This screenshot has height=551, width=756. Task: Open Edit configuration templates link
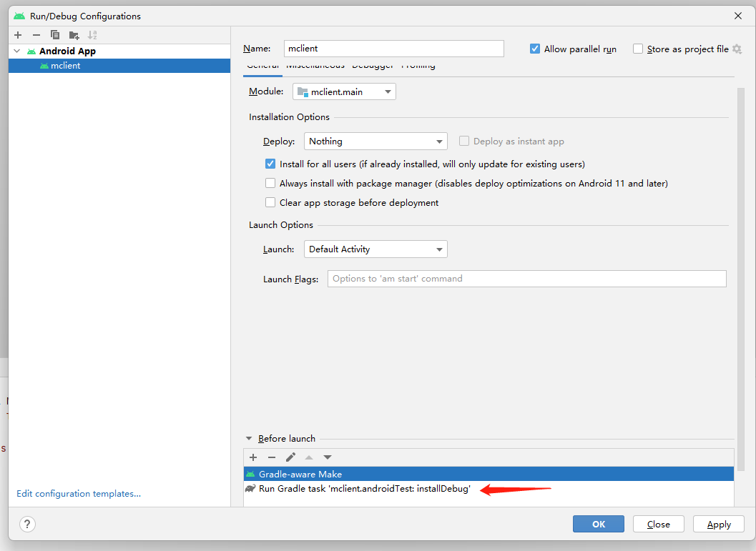[x=79, y=494]
